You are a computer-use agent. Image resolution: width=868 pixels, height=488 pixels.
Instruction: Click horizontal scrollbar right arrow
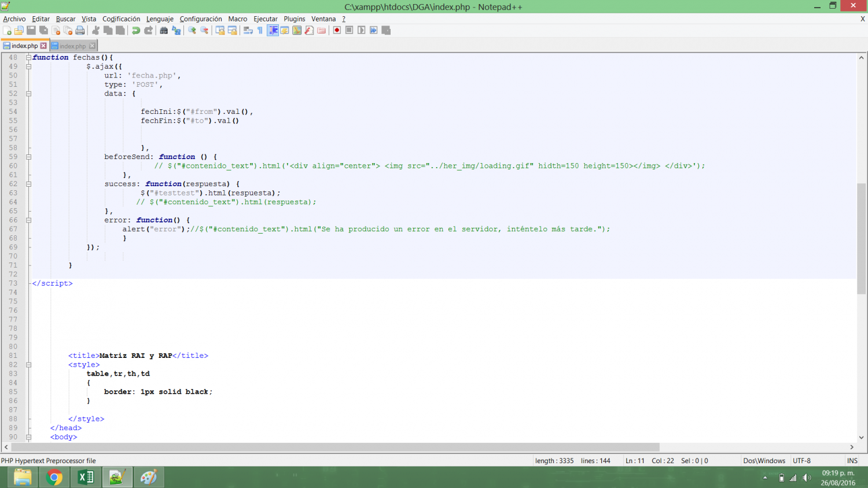[x=852, y=447]
